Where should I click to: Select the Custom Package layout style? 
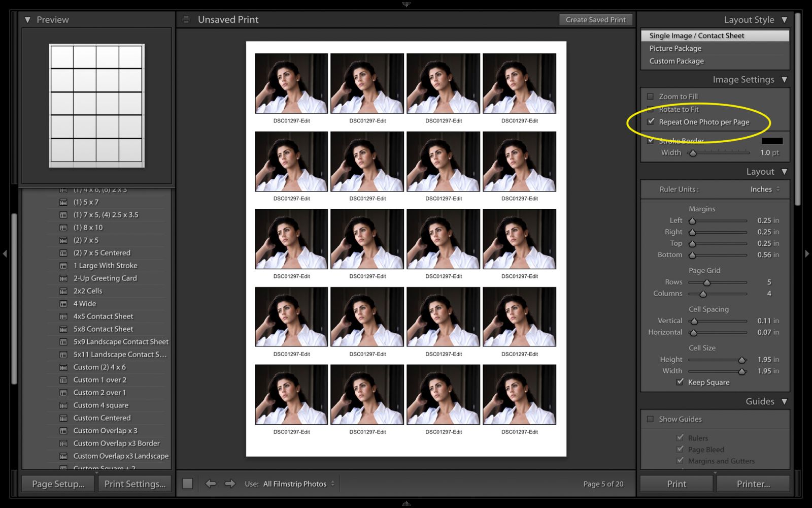point(675,61)
